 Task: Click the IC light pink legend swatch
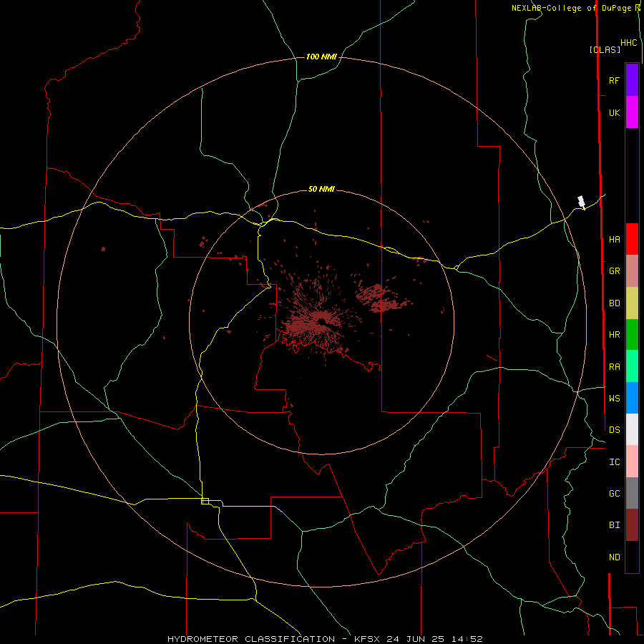click(632, 462)
